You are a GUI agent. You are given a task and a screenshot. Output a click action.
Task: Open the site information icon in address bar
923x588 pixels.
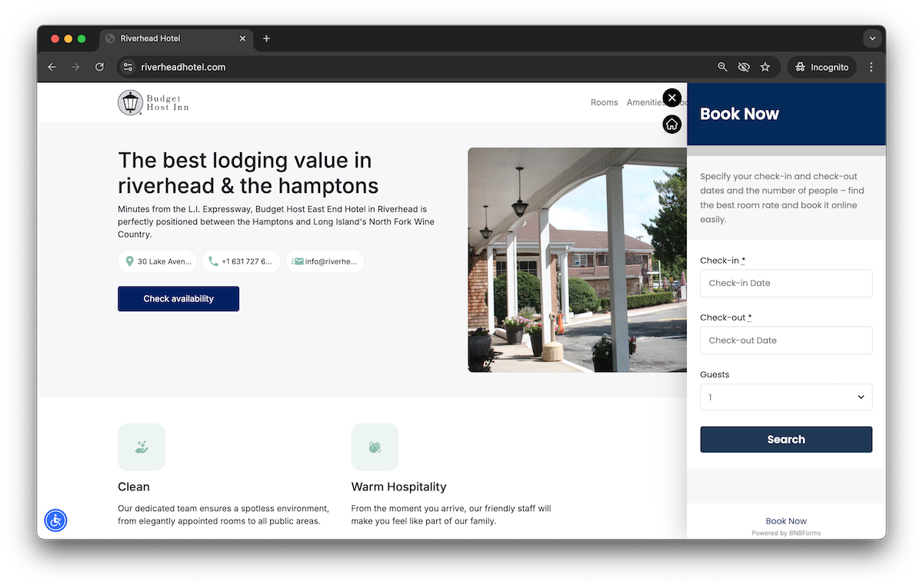pyautogui.click(x=128, y=68)
